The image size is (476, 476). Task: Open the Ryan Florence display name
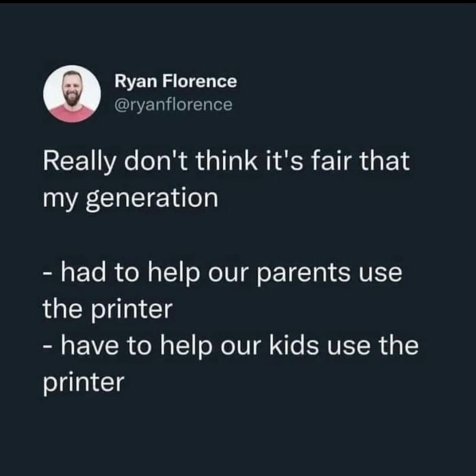point(175,81)
